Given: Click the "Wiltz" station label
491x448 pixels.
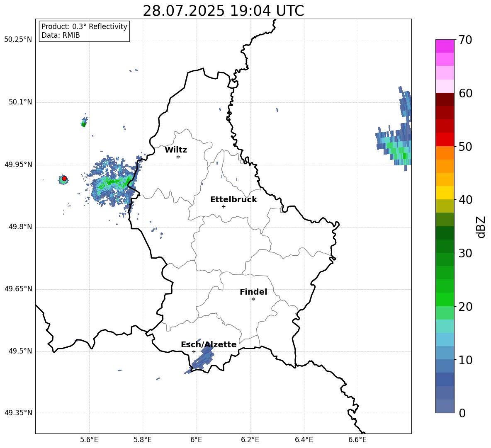Looking at the screenshot, I should coord(176,150).
